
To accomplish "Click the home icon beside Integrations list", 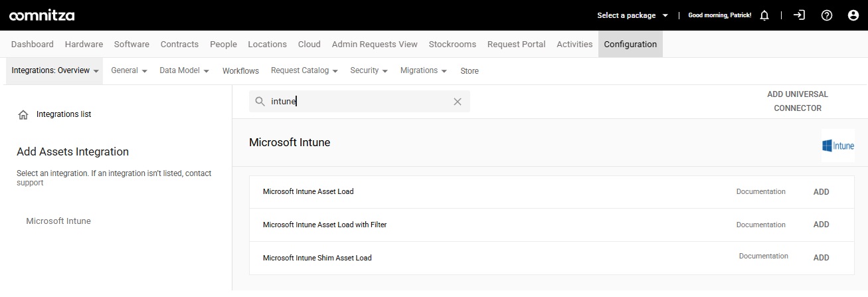I will [x=23, y=115].
